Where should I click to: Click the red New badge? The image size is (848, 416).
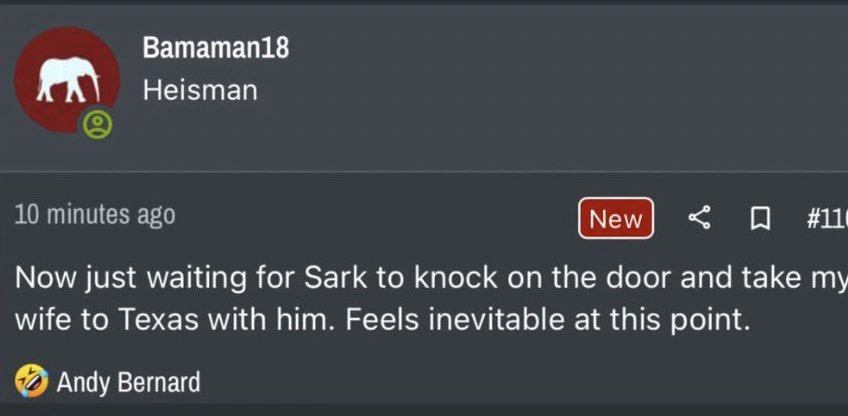click(615, 218)
